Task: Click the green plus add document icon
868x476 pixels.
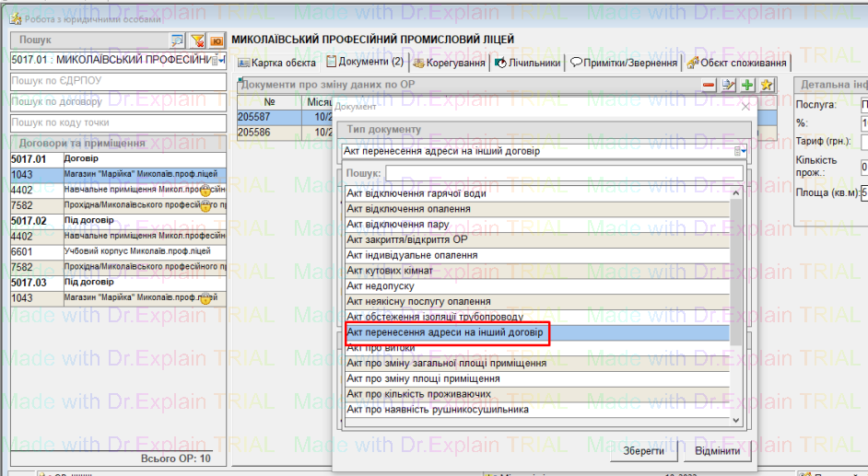Action: [747, 85]
